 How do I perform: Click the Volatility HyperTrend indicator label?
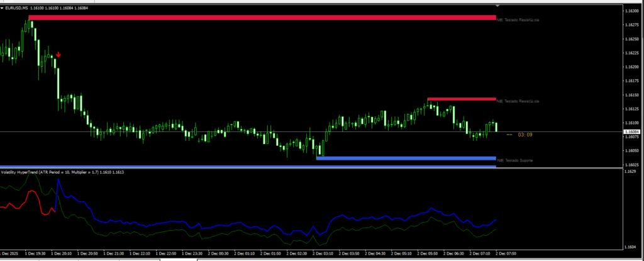tap(62, 172)
